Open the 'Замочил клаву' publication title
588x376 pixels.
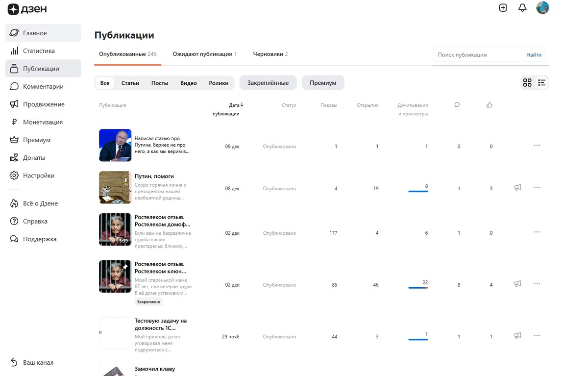155,369
